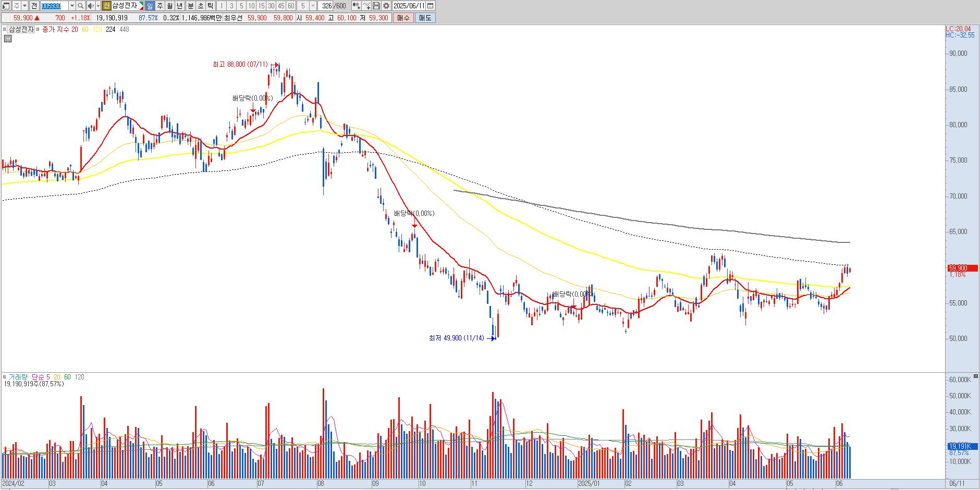Save chart with the floppy disk icon
This screenshot has height=490, width=980.
(376, 6)
